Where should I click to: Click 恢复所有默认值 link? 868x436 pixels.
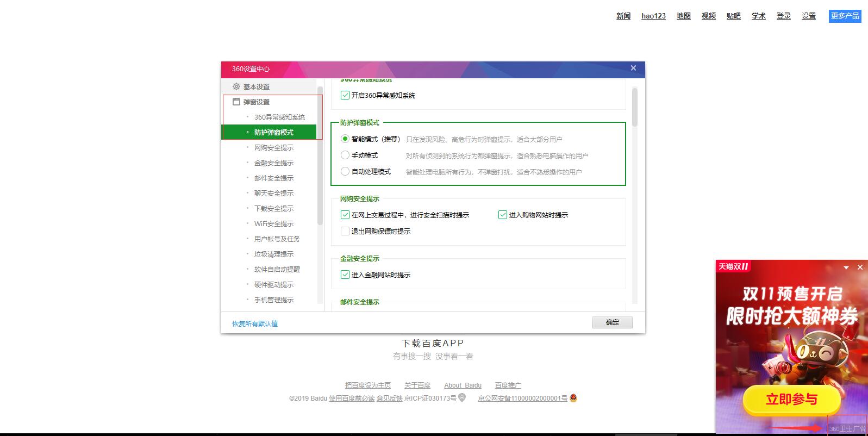(255, 323)
